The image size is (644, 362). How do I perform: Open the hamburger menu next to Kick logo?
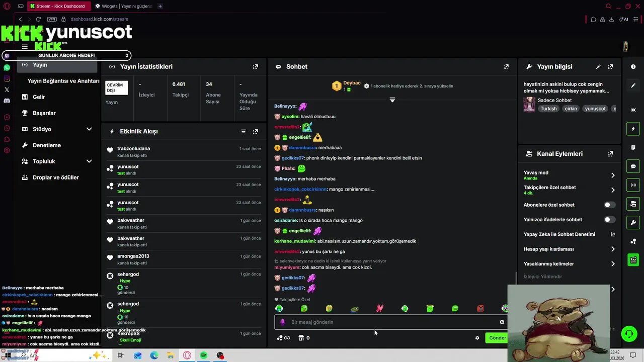25,47
